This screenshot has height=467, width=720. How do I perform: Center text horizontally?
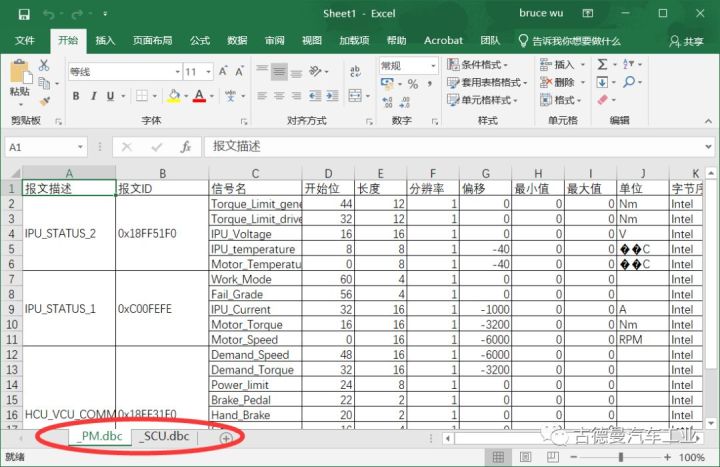pos(279,96)
